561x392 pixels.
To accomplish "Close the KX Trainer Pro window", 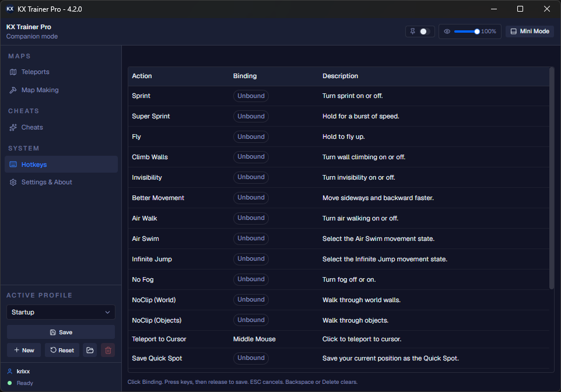I will pos(546,9).
